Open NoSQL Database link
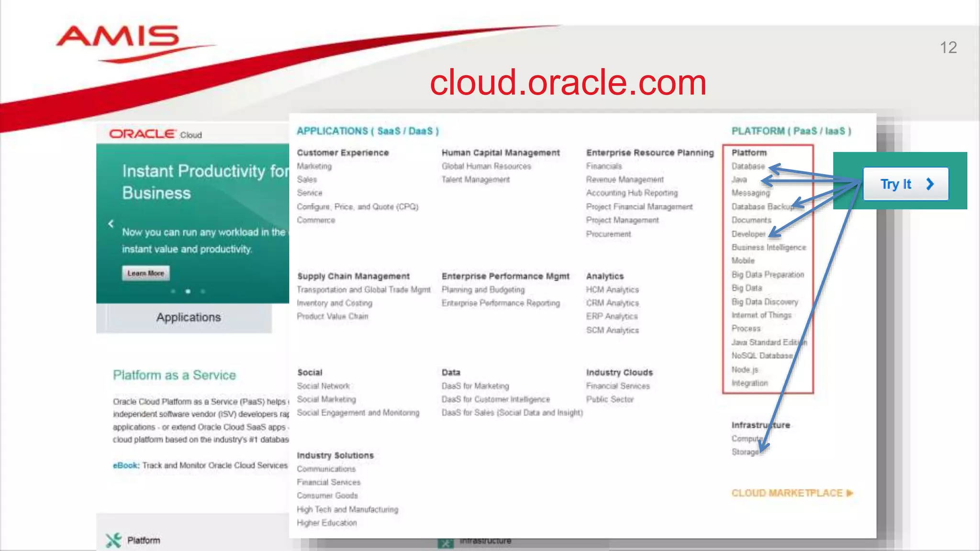Image resolution: width=980 pixels, height=551 pixels. pyautogui.click(x=762, y=356)
